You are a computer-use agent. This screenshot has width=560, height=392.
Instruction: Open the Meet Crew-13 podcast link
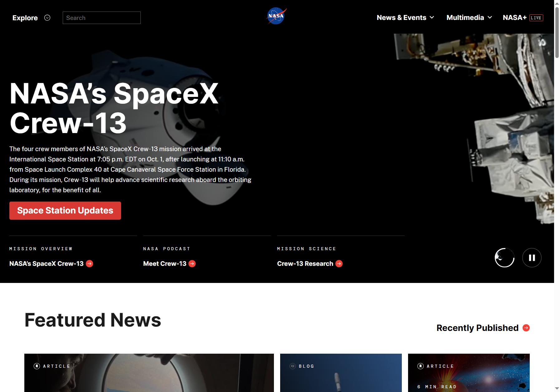[165, 264]
